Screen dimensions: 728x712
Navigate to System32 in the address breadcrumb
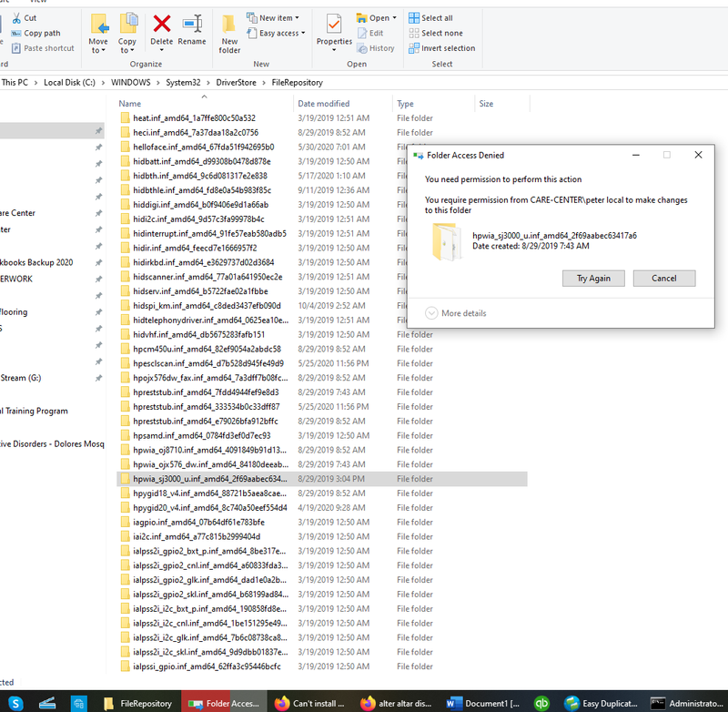[182, 82]
